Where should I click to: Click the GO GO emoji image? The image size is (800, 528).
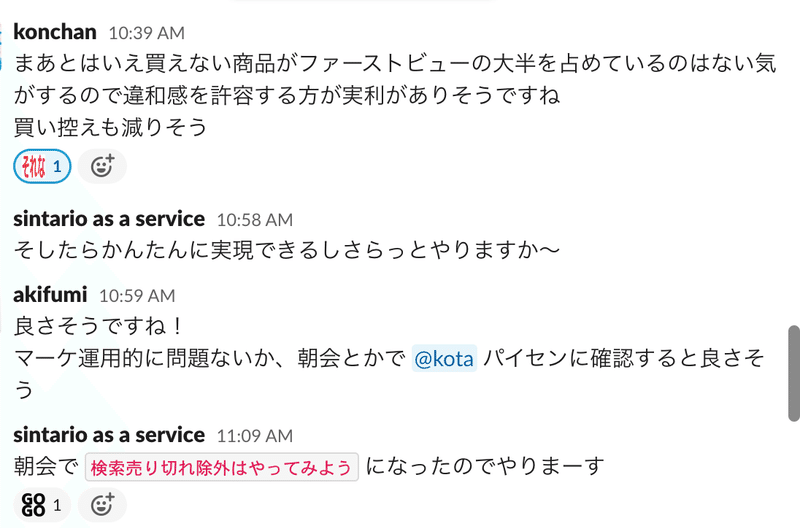click(x=34, y=505)
